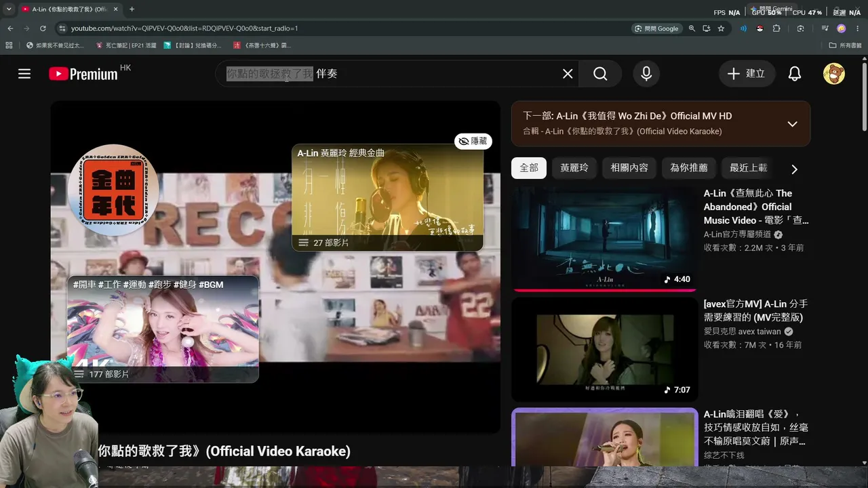Select the 為你推薦 filter chip
This screenshot has width=868, height=488.
(x=689, y=168)
